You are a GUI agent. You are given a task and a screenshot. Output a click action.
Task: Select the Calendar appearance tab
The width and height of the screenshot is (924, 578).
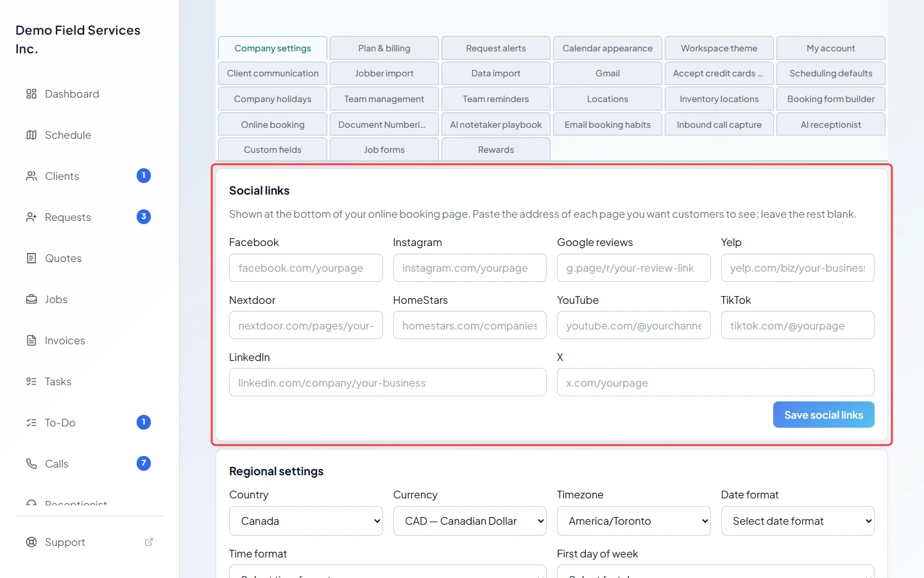pyautogui.click(x=608, y=48)
